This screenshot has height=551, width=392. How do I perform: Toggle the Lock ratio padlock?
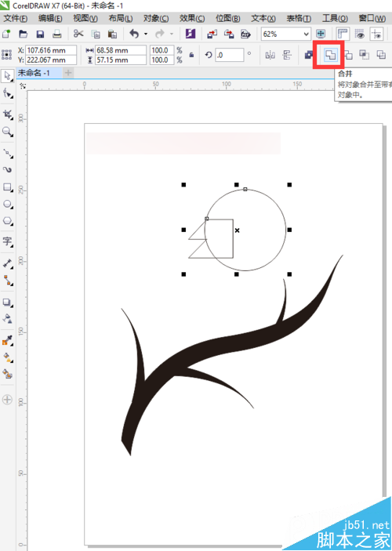(x=191, y=55)
